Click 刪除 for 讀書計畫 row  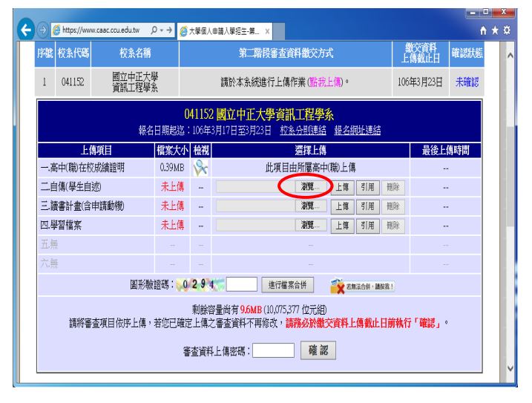point(393,206)
